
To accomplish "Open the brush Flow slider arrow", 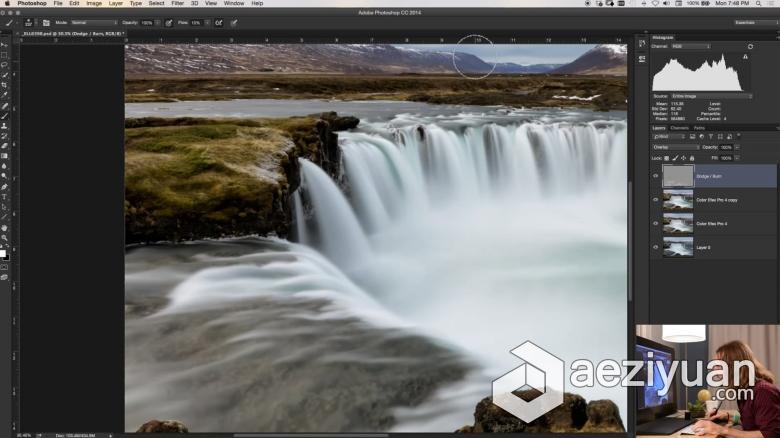I will pyautogui.click(x=207, y=22).
